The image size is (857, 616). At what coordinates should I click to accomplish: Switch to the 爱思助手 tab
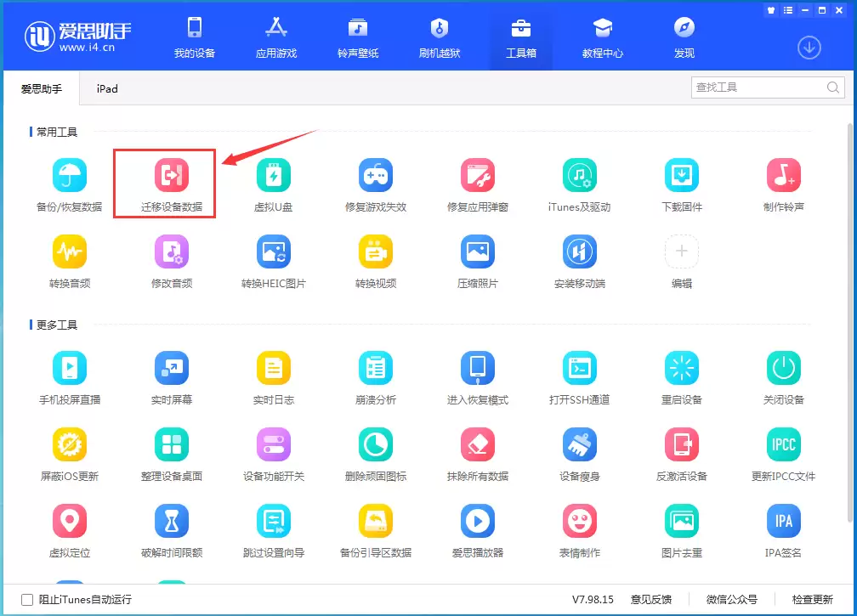point(42,88)
